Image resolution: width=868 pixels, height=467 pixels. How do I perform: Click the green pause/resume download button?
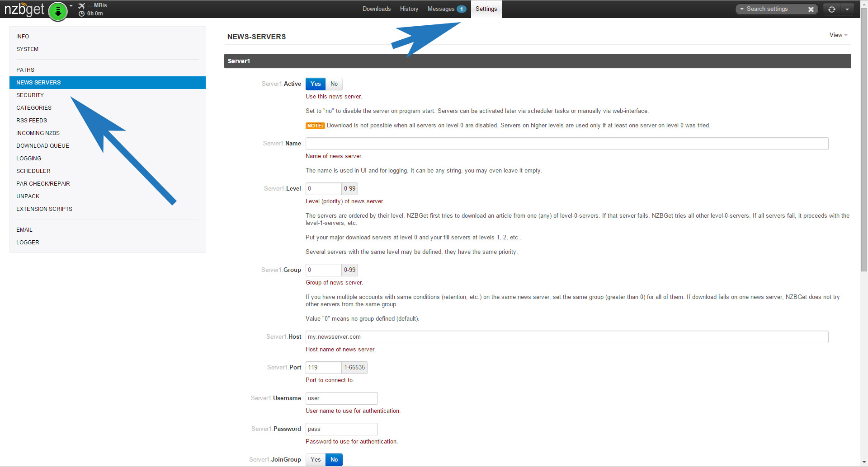coord(58,11)
